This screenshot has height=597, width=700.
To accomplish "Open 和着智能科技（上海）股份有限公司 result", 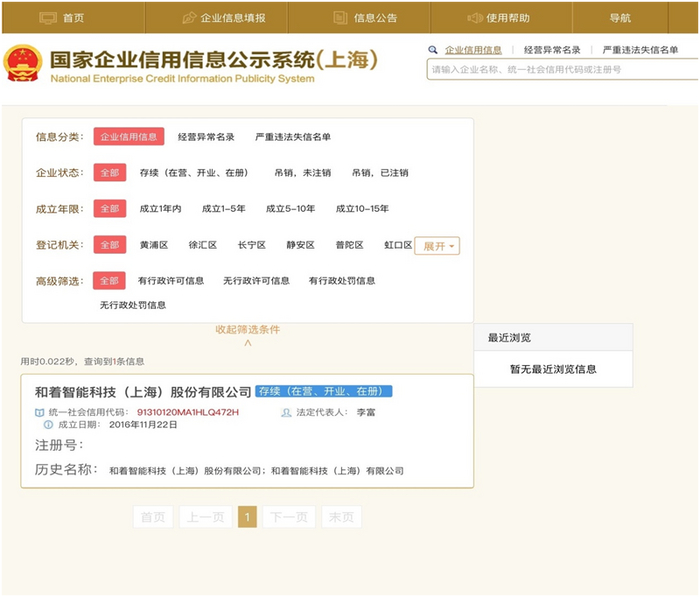I will (143, 392).
